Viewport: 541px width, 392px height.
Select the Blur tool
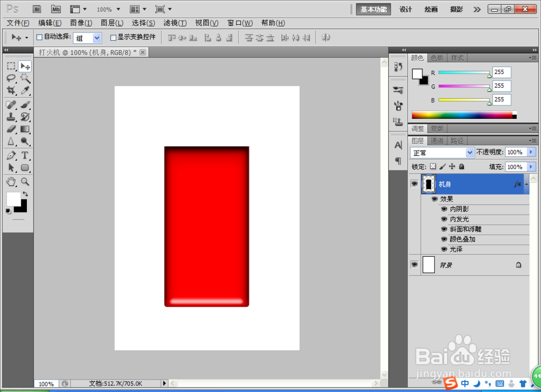[x=11, y=141]
